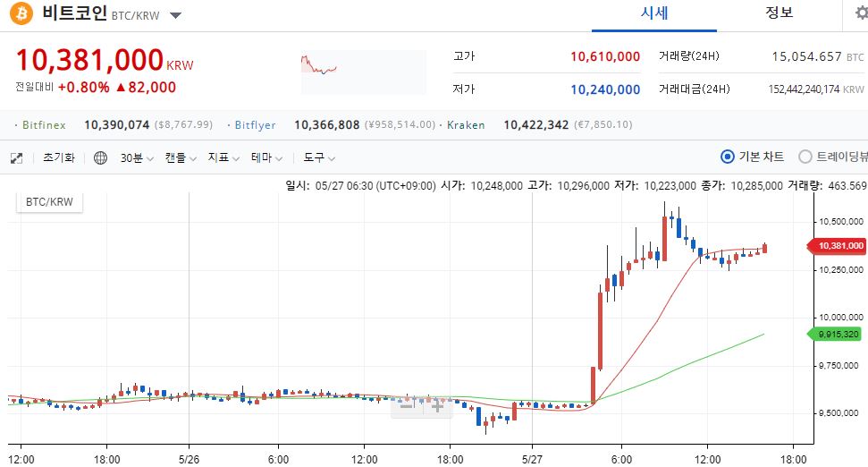
Task: Switch to the 정보 tab
Action: [x=779, y=13]
